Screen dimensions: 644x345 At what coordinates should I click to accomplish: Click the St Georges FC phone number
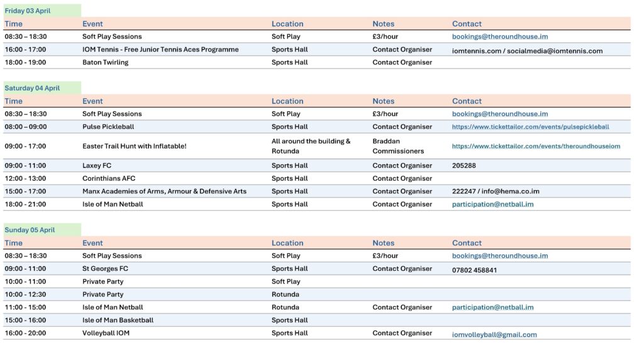point(474,269)
